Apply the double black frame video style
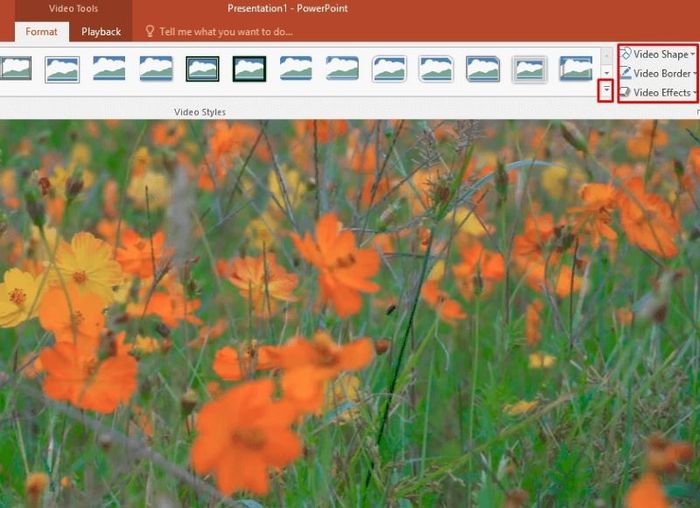The height and width of the screenshot is (508, 700). pyautogui.click(x=202, y=69)
